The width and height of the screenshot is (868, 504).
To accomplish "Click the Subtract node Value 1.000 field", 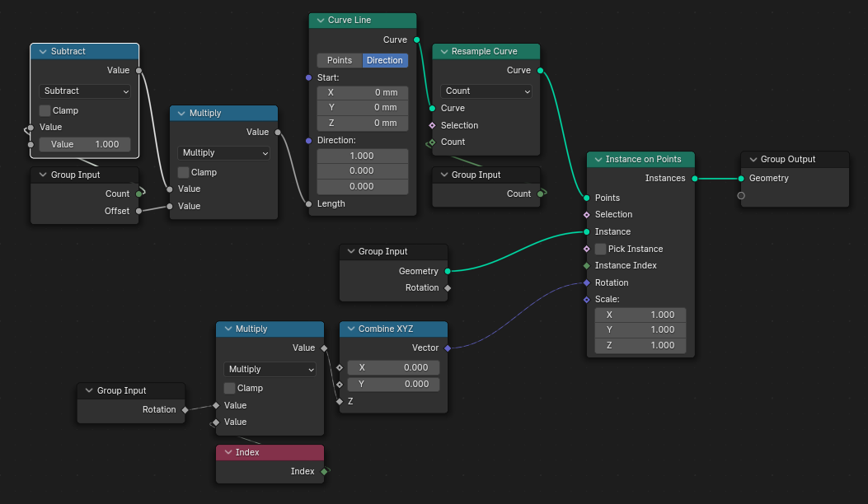I will (x=85, y=144).
